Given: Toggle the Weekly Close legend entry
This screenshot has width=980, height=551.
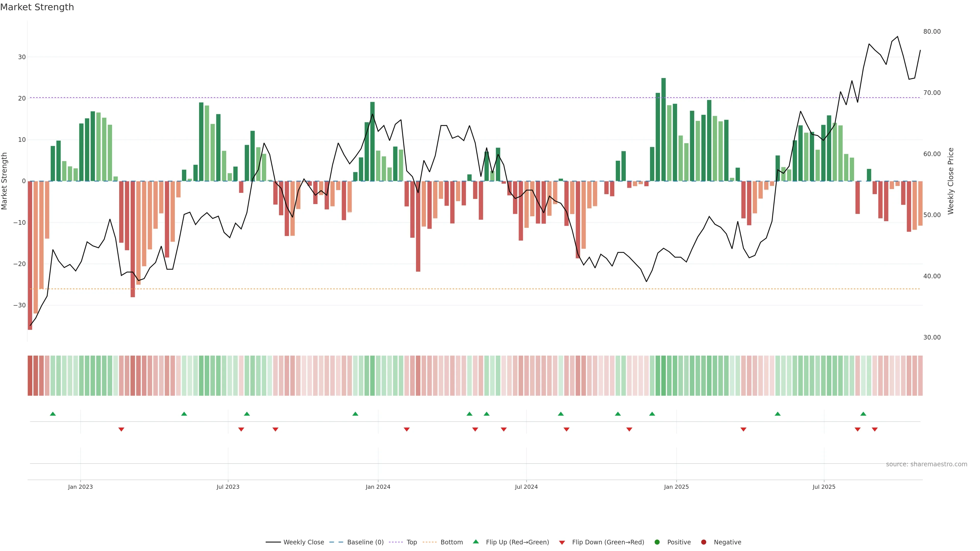Looking at the screenshot, I should pos(304,542).
